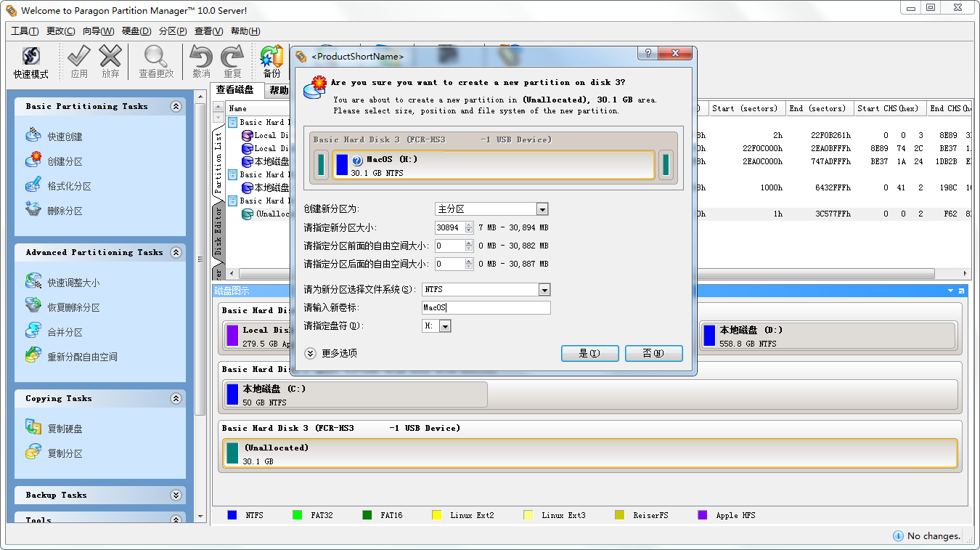Screen dimensions: 980x550
Task: Click the question mark icon beside MacOS (H:)
Action: (357, 161)
